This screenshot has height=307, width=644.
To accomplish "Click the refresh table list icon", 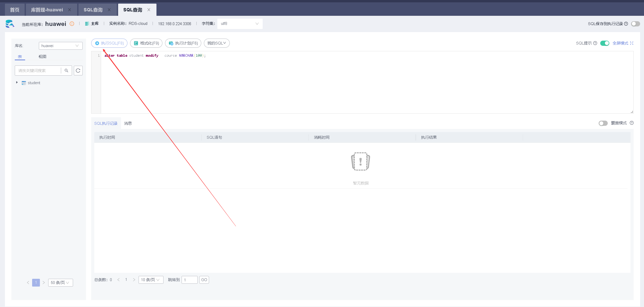I will coord(78,70).
